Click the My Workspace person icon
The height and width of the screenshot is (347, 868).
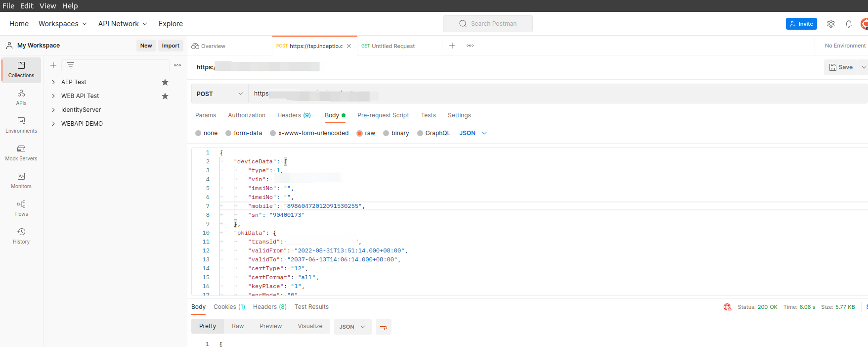click(x=9, y=46)
